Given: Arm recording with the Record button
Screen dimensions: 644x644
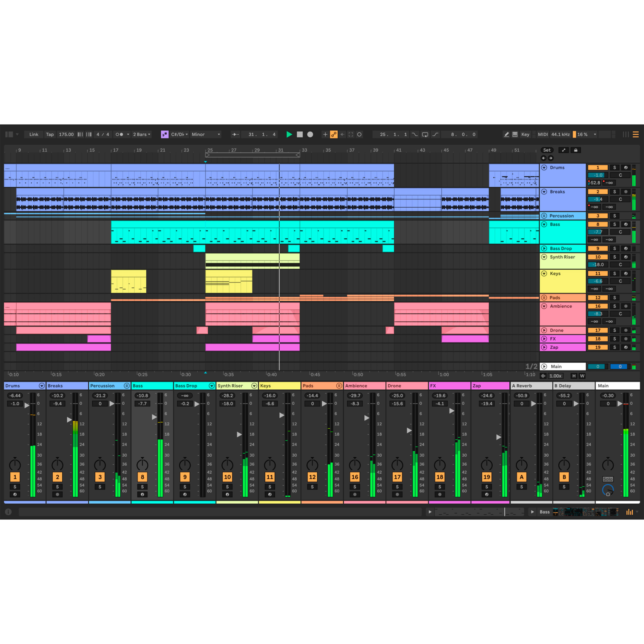Looking at the screenshot, I should pos(310,134).
